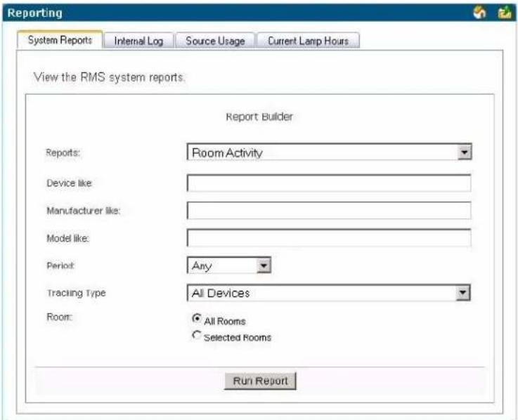Click the home icon in Reporting header
Viewport: 518px width, 420px height.
pyautogui.click(x=479, y=13)
